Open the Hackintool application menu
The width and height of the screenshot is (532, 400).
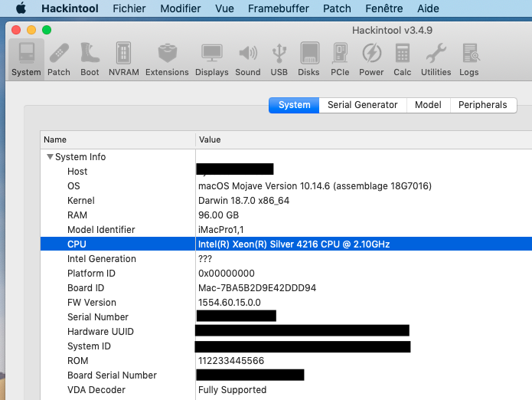70,8
